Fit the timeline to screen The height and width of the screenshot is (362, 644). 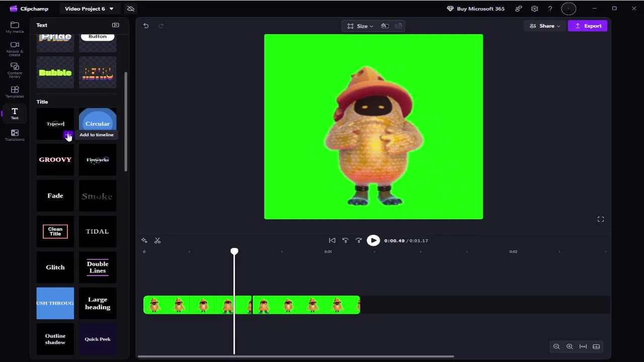583,346
